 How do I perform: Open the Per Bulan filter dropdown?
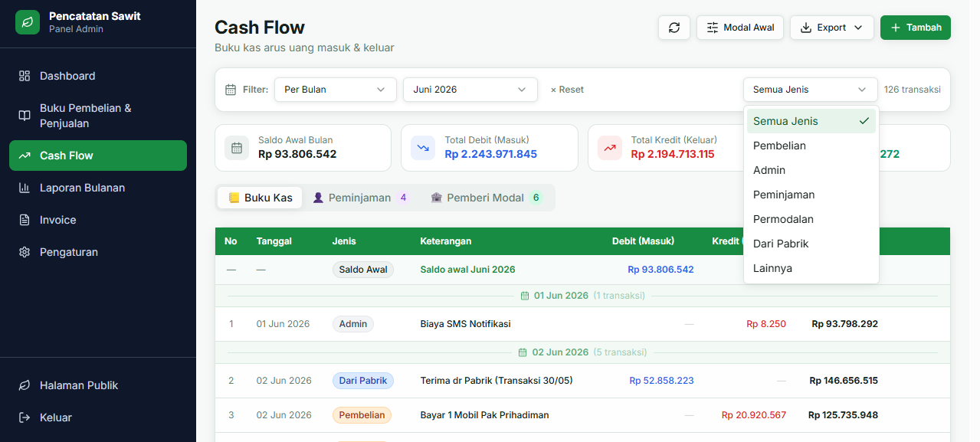pos(336,90)
